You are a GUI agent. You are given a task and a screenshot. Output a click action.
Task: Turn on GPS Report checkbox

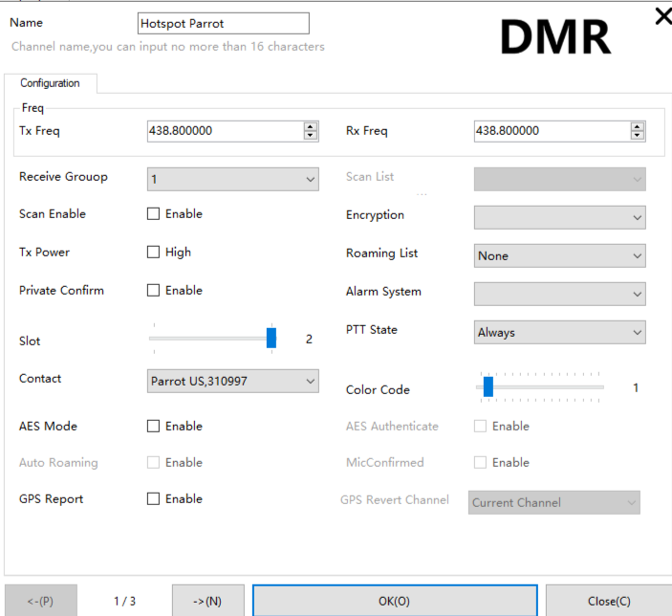[153, 499]
